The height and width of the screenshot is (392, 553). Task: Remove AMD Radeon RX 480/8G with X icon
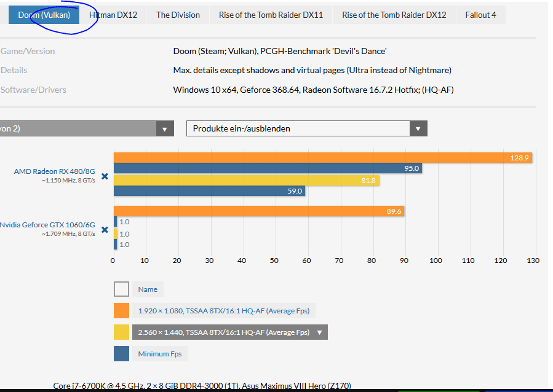pos(105,176)
